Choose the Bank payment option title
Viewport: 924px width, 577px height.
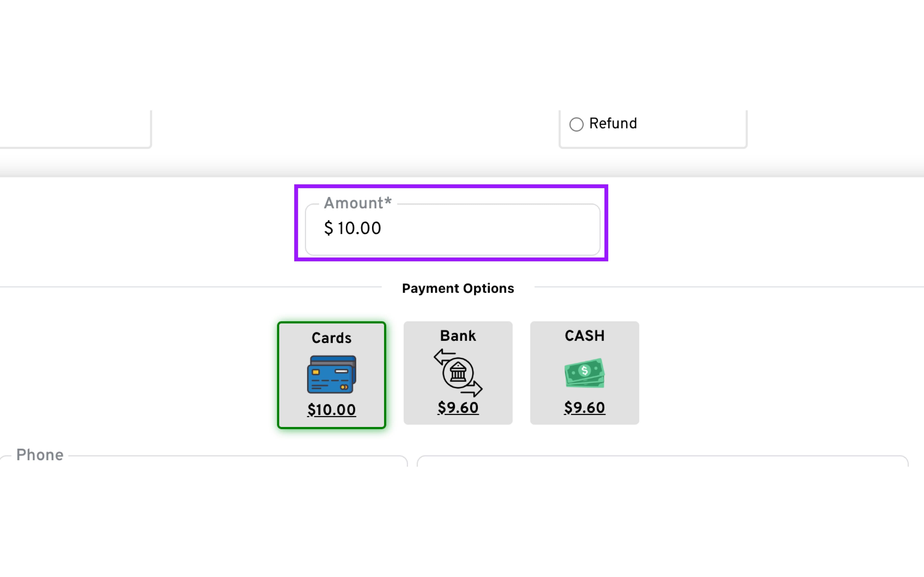pos(458,336)
